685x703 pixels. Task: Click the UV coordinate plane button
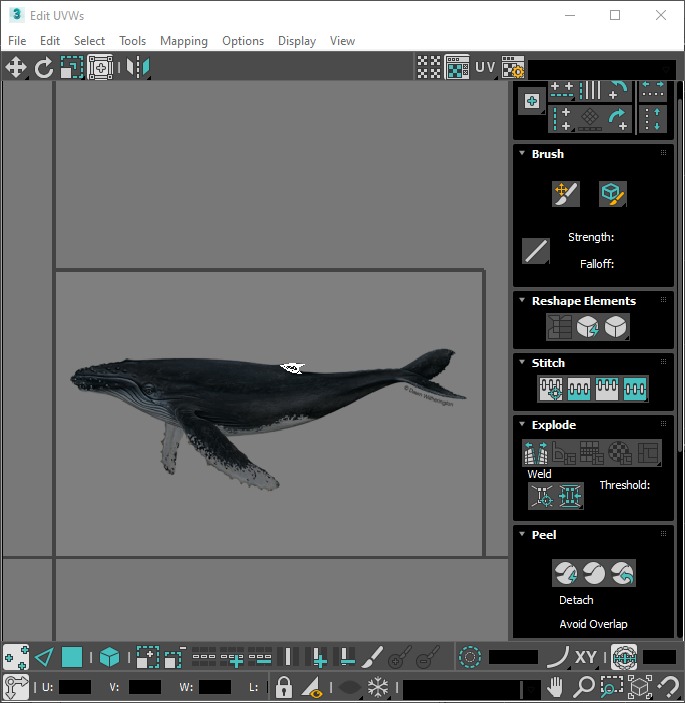click(x=485, y=67)
